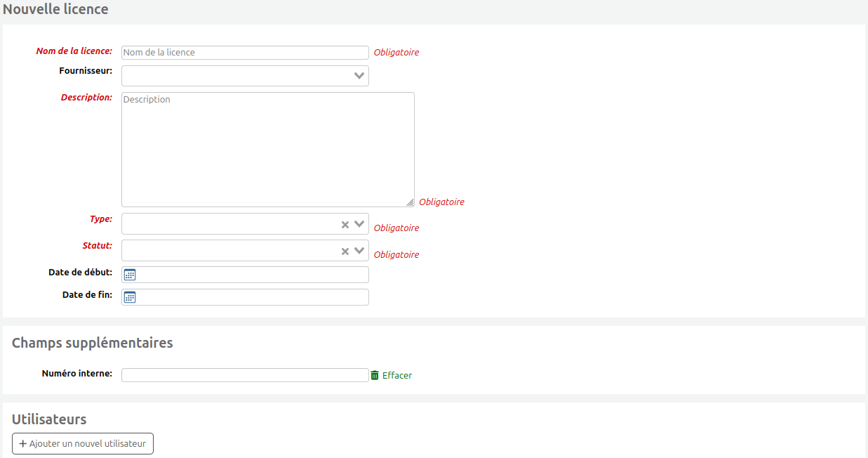Screen dimensions: 868x458
Task: Click the Nom de la licence label
Action: pyautogui.click(x=74, y=51)
